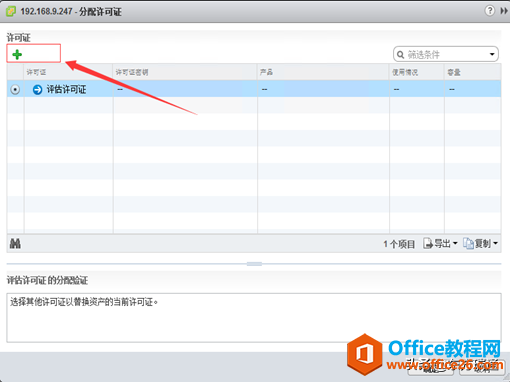Click the double-arrow expand icon in title bar
This screenshot has height=382, width=510.
tap(504, 11)
